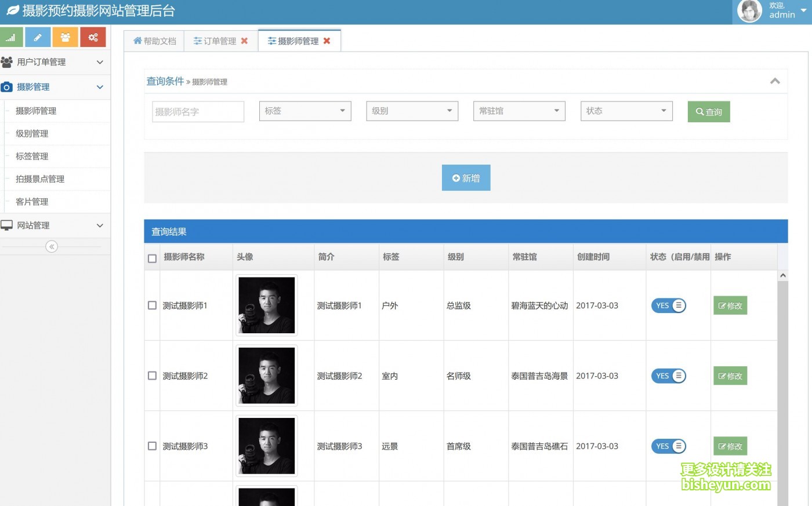Click inside the 摄影师名字 input field
Screen dimensions: 812x506
coord(198,111)
